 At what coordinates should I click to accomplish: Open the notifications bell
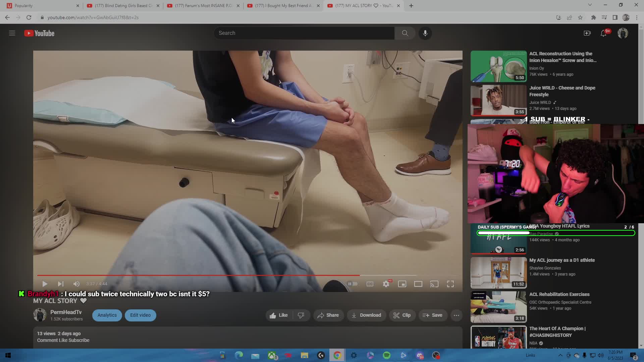603,33
